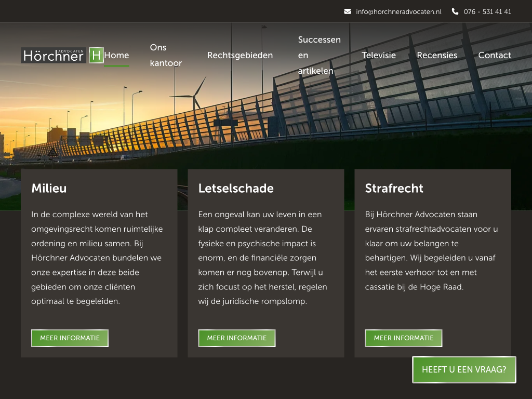Open Successen en artikelen page

point(319,55)
